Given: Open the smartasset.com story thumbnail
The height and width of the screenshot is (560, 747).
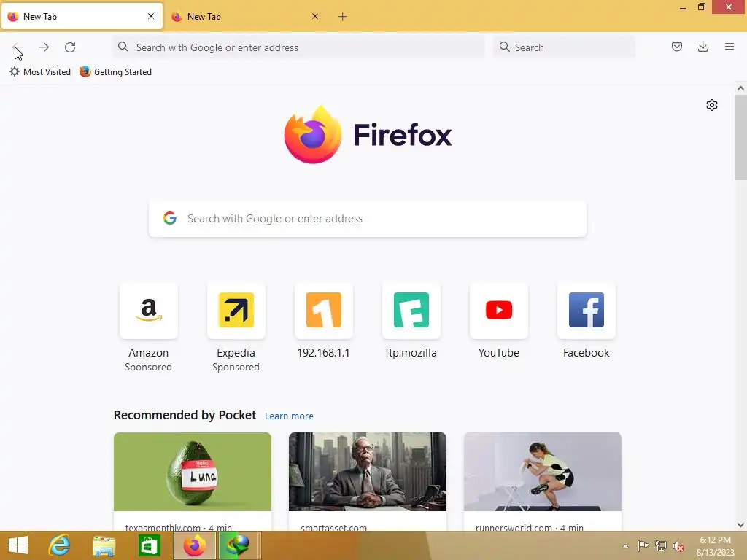Looking at the screenshot, I should (x=368, y=472).
